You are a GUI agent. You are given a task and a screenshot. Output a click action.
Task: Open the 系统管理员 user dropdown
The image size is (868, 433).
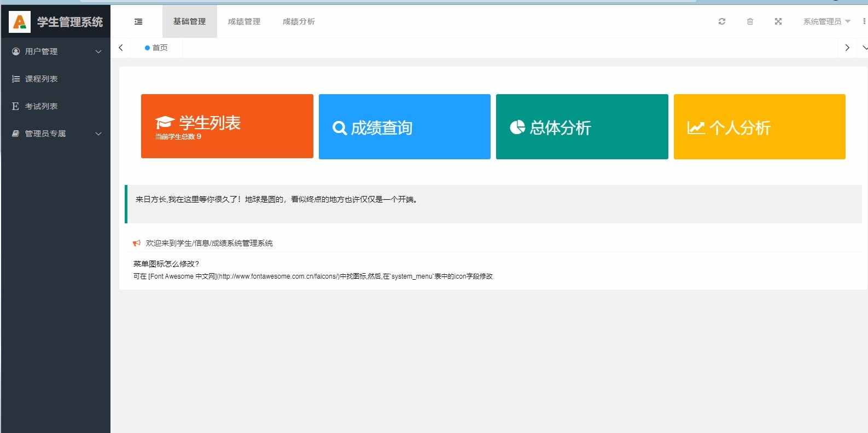pos(826,21)
